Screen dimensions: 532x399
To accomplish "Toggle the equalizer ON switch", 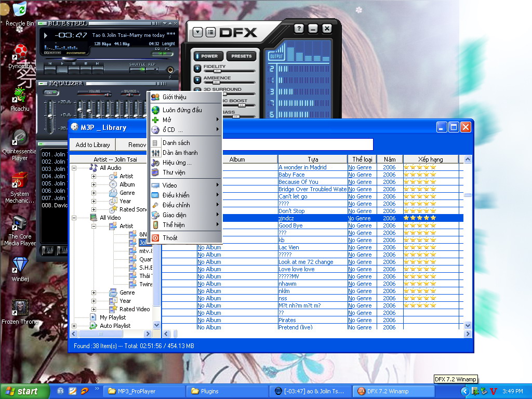I will [51, 93].
